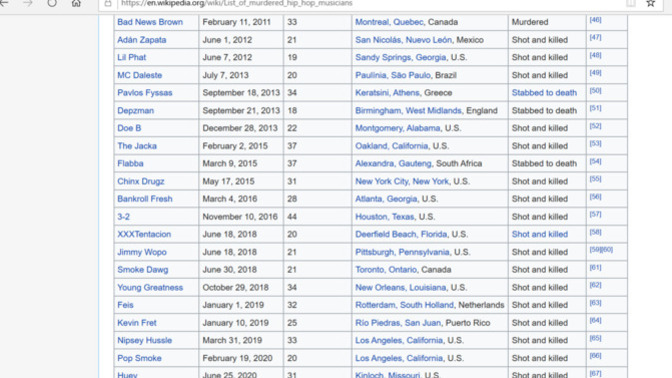The image size is (672, 378).
Task: Open citation reference [61]
Action: [595, 267]
